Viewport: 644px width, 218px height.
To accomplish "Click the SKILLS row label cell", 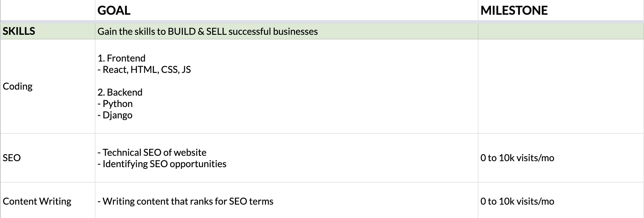I will 19,31.
